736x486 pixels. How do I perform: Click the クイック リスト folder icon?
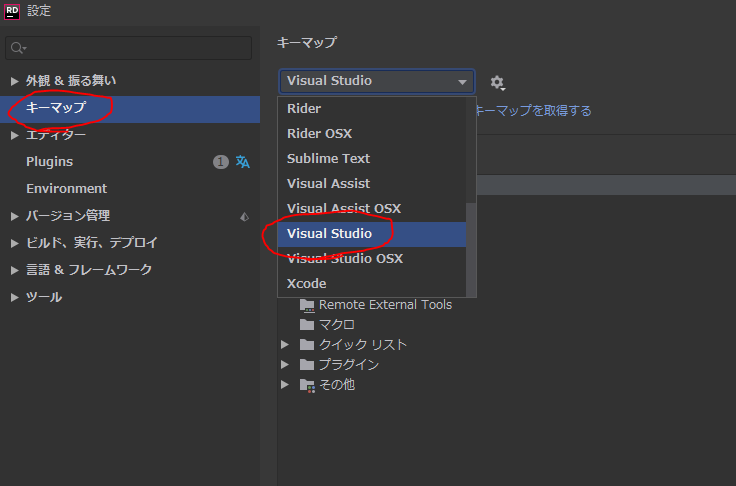point(307,345)
